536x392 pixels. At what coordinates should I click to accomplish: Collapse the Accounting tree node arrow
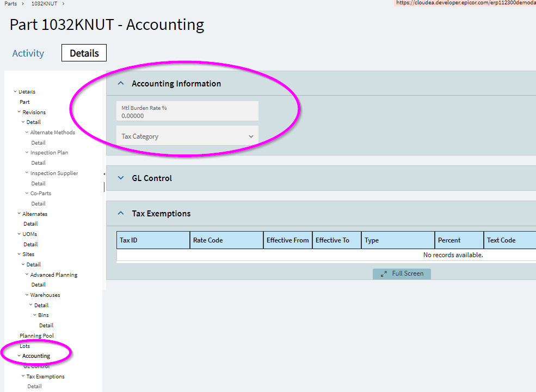pos(19,356)
